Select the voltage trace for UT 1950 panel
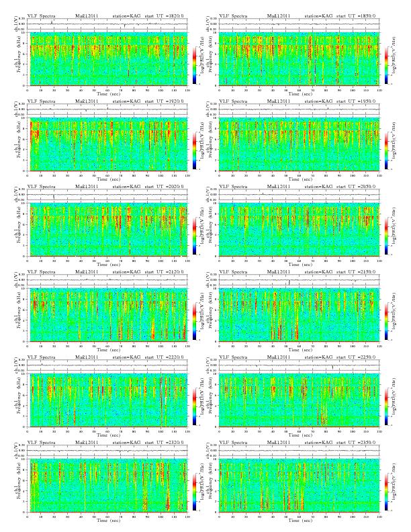 [x=299, y=109]
